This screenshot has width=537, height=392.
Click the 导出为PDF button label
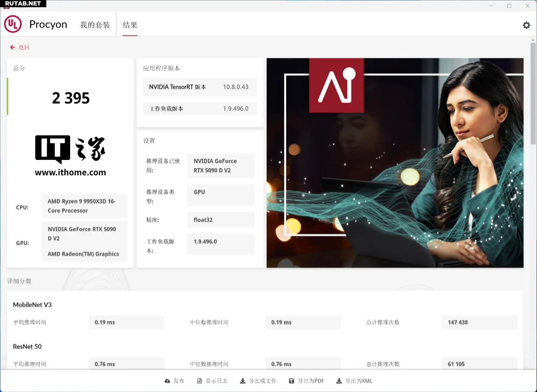[311, 381]
